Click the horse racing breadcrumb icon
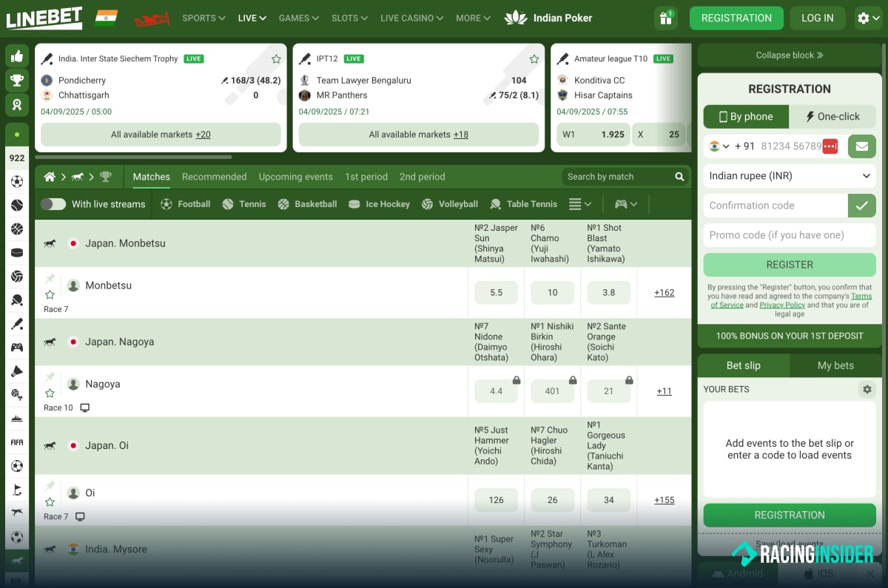This screenshot has width=888, height=588. pos(77,177)
